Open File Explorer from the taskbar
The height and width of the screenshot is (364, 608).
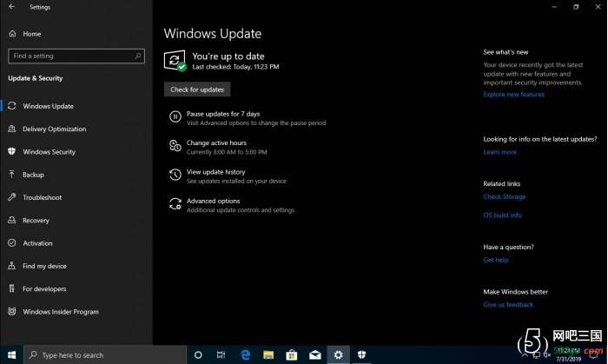[268, 354]
